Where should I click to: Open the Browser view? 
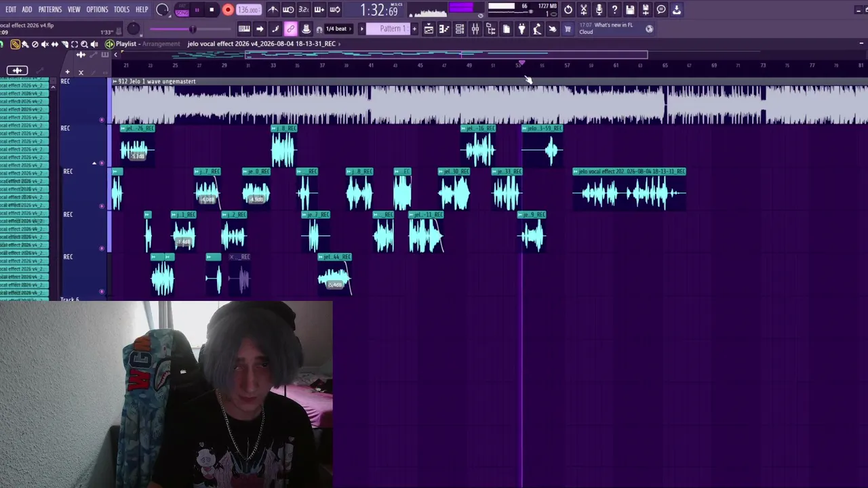coord(491,28)
